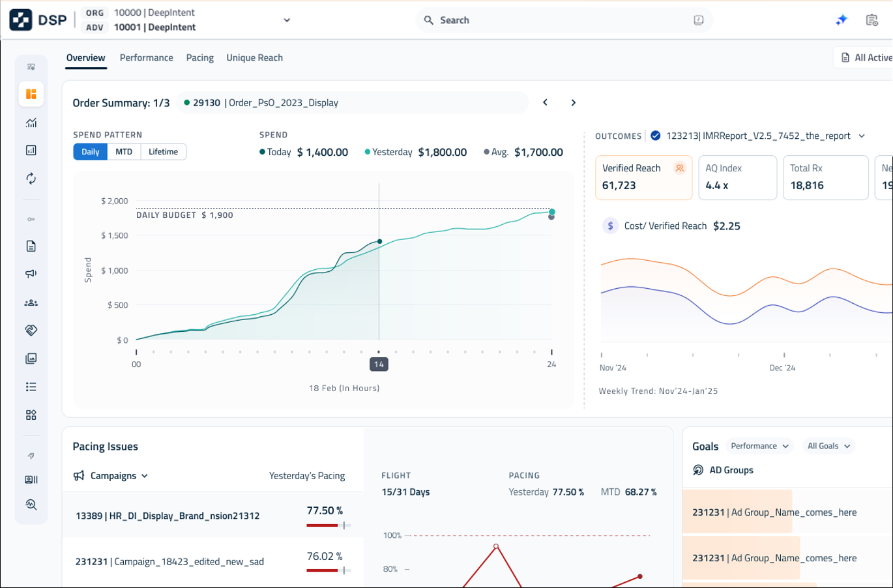Select the Lifetime spend pattern
This screenshot has height=588, width=893.
[163, 152]
